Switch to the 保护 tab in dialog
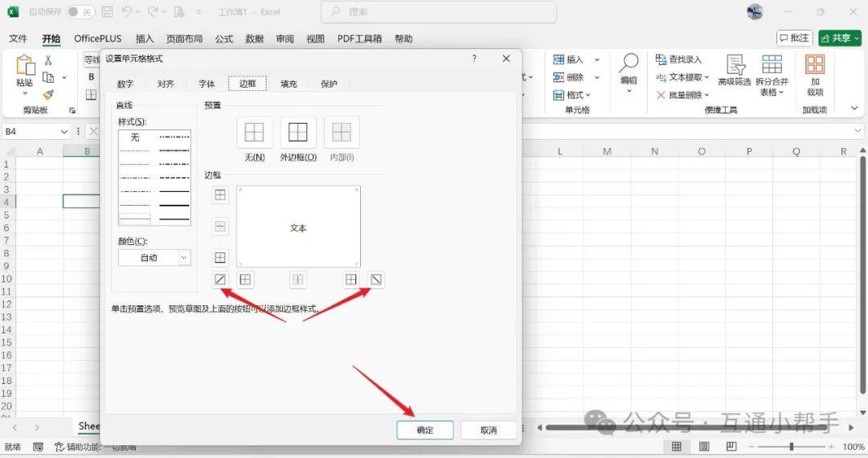Image resolution: width=868 pixels, height=458 pixels. point(329,84)
